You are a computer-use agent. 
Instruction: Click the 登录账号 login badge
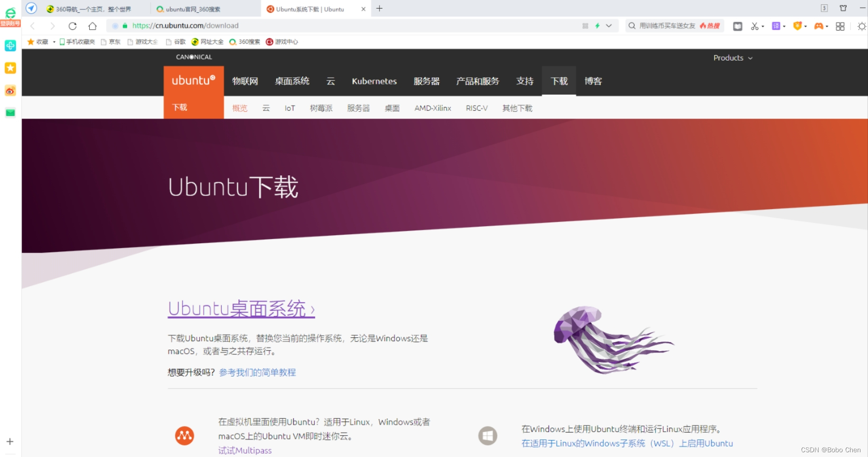(x=10, y=23)
